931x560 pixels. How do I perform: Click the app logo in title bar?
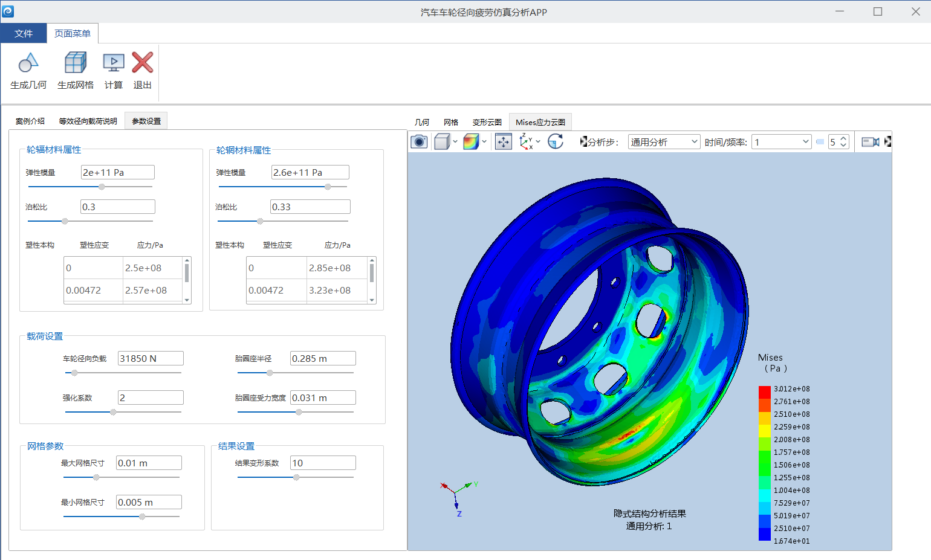pyautogui.click(x=8, y=11)
